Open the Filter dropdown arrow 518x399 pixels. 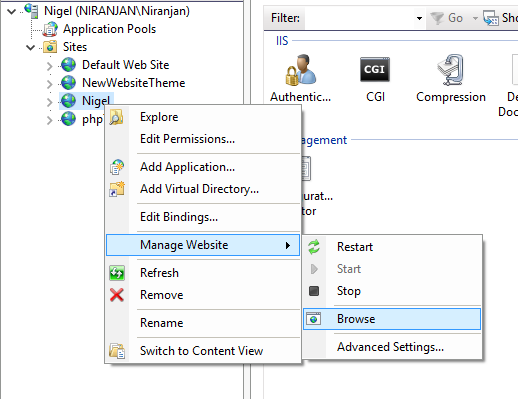pyautogui.click(x=419, y=18)
